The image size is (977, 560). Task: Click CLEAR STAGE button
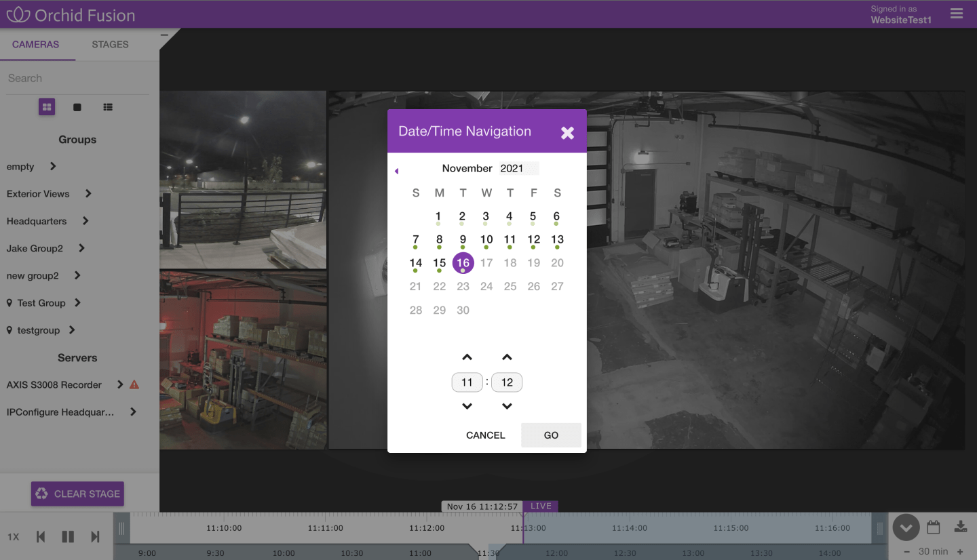pyautogui.click(x=77, y=494)
